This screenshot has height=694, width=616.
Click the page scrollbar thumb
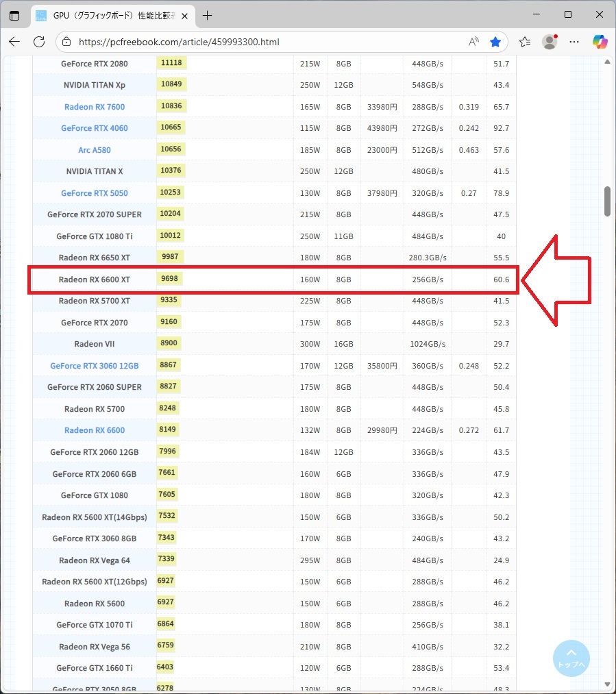click(607, 202)
